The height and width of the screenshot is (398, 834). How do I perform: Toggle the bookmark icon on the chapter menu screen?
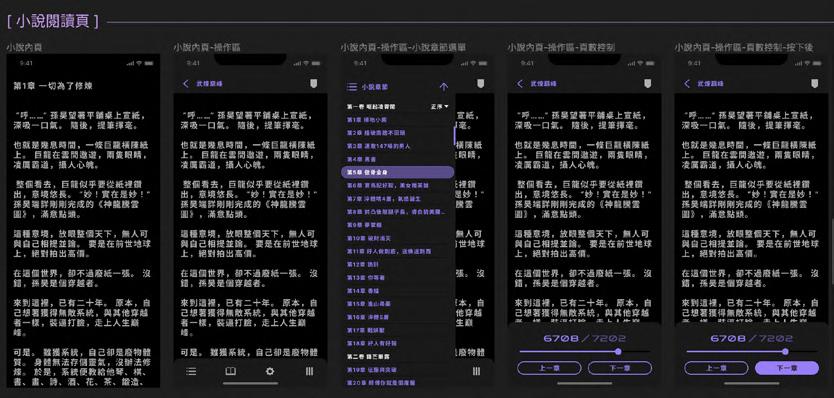click(480, 84)
